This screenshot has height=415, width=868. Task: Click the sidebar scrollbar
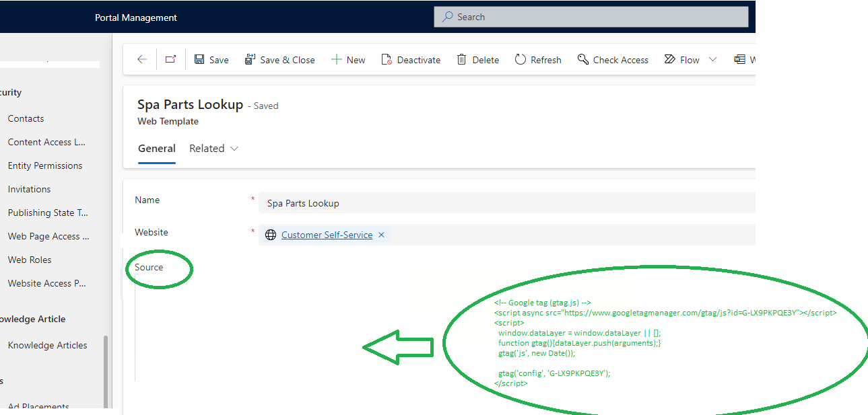click(x=106, y=371)
